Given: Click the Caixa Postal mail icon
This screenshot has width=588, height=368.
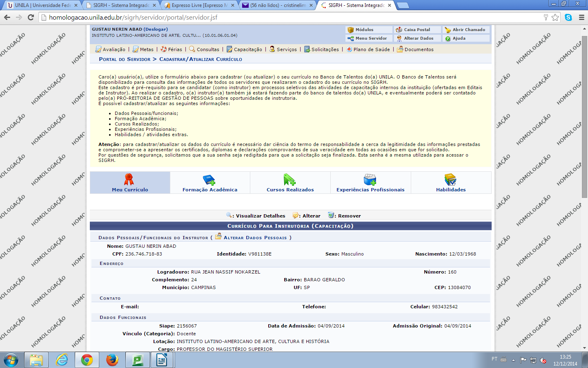Looking at the screenshot, I should pos(399,30).
